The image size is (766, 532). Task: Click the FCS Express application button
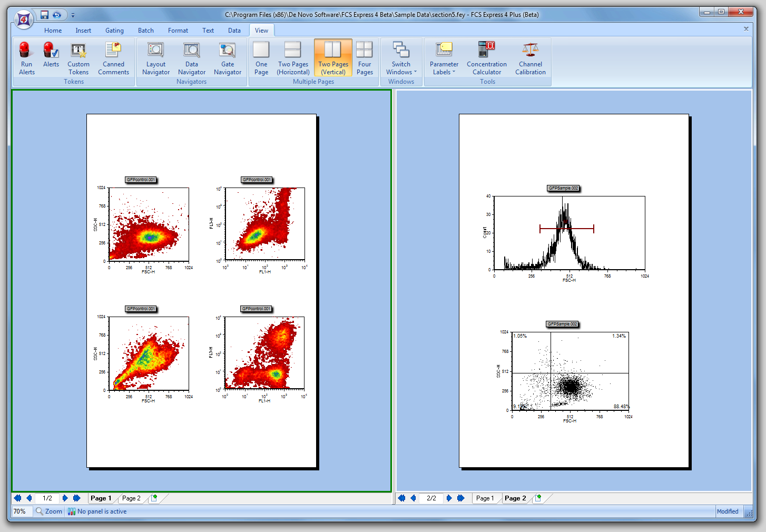pyautogui.click(x=23, y=19)
